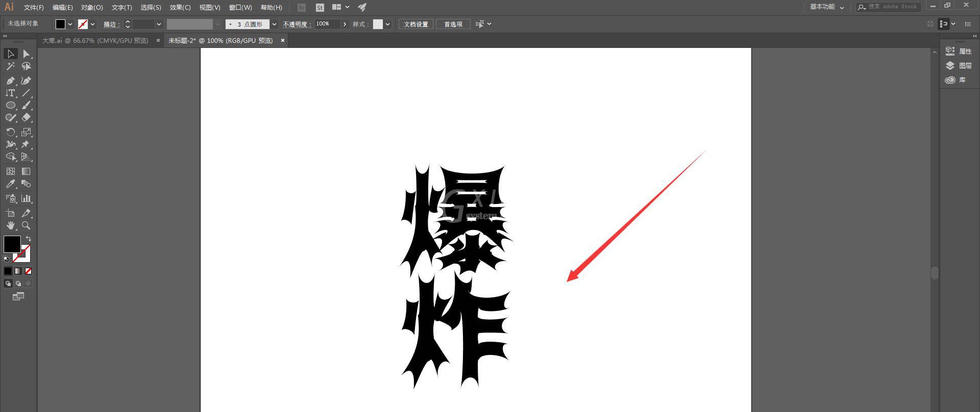Enable Draw Behind mode
980x412 pixels.
point(18,284)
